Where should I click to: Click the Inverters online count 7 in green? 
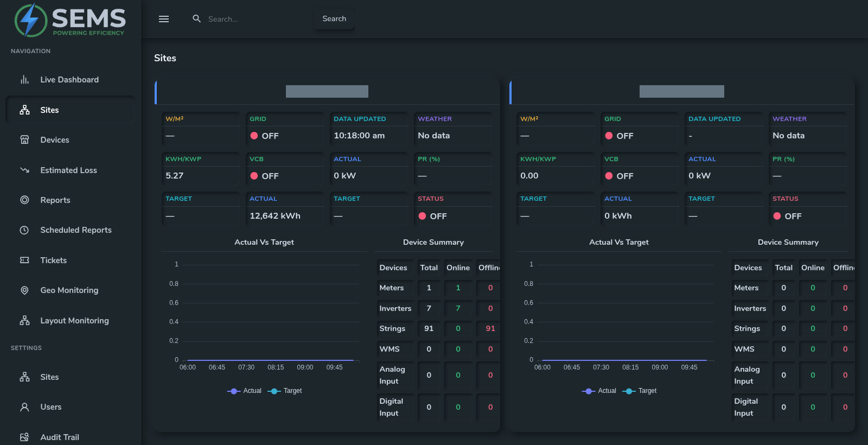(x=458, y=308)
